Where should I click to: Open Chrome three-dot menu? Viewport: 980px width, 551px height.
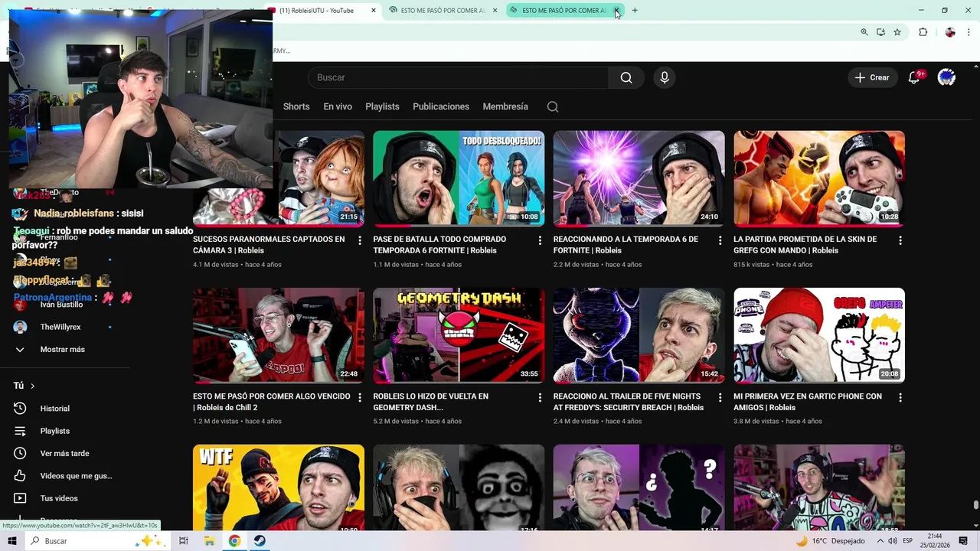(x=968, y=32)
